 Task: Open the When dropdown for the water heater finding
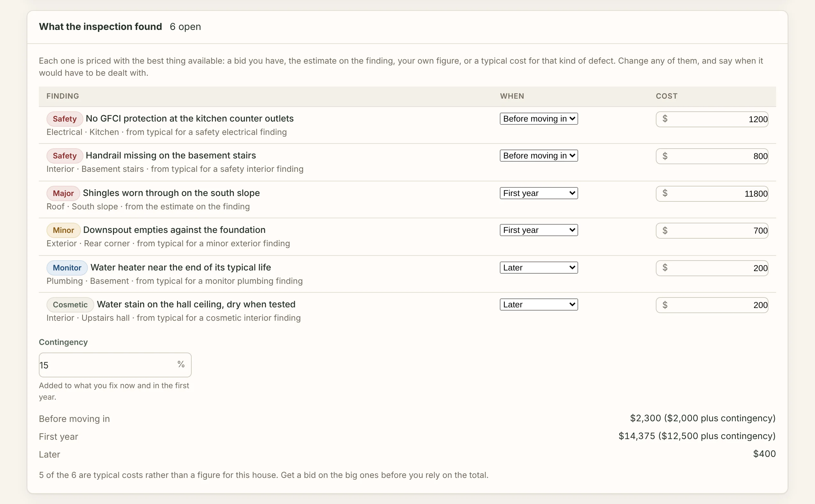pos(539,268)
